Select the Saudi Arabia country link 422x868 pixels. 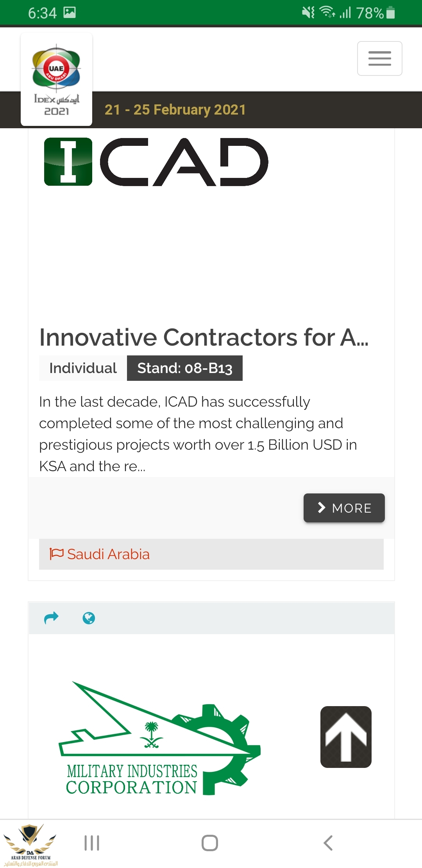(x=108, y=554)
